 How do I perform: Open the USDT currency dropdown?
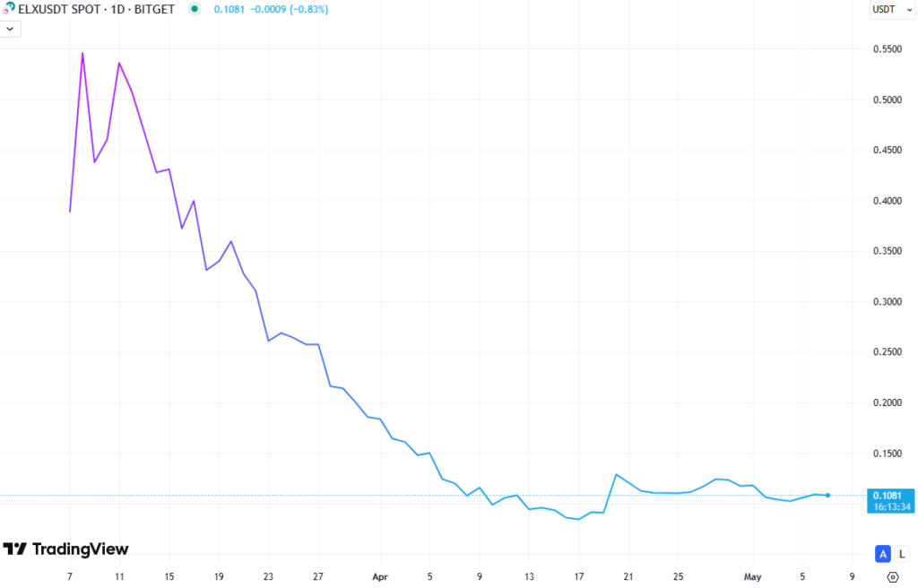click(892, 9)
